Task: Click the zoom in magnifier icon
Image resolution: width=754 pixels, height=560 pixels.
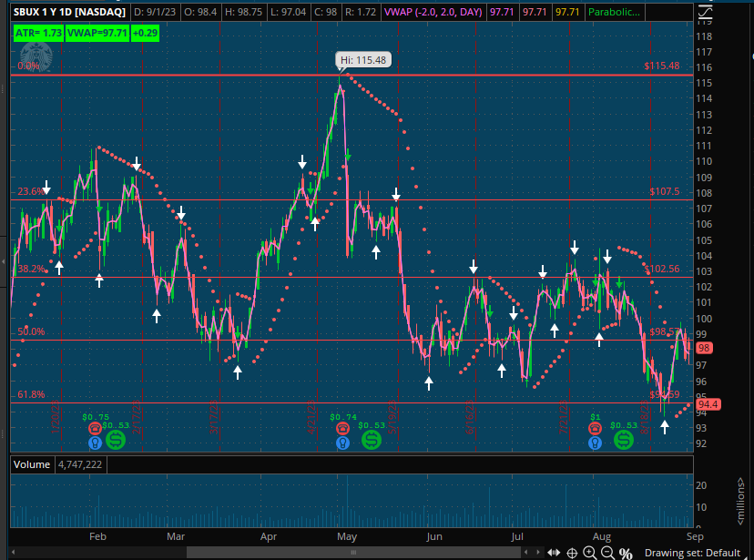Action: click(x=590, y=553)
